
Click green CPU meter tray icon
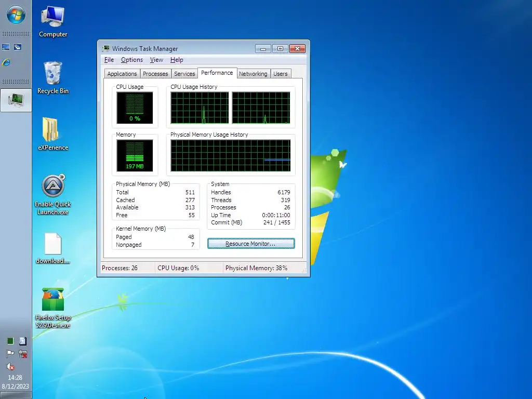click(x=10, y=341)
